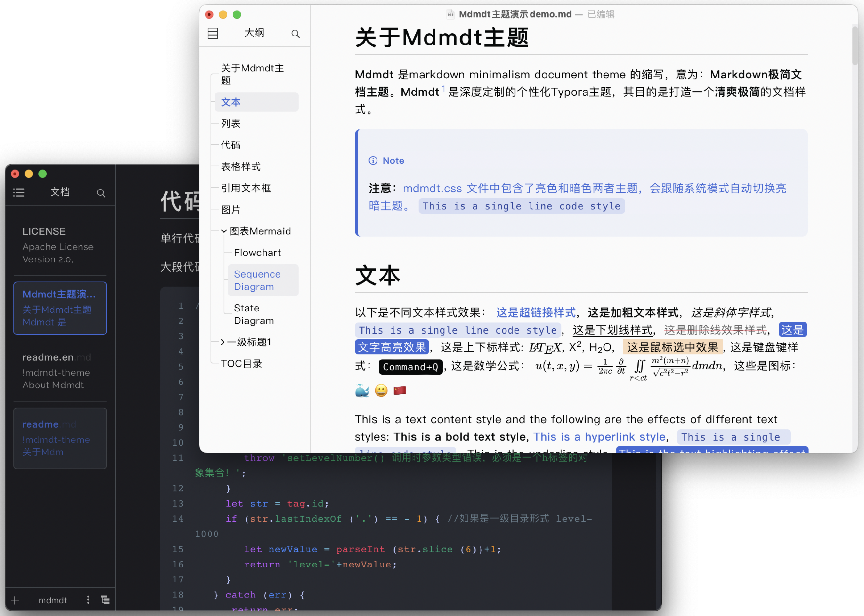This screenshot has height=616, width=864.
Task: Open 引用文本框 in outline
Action: point(246,188)
